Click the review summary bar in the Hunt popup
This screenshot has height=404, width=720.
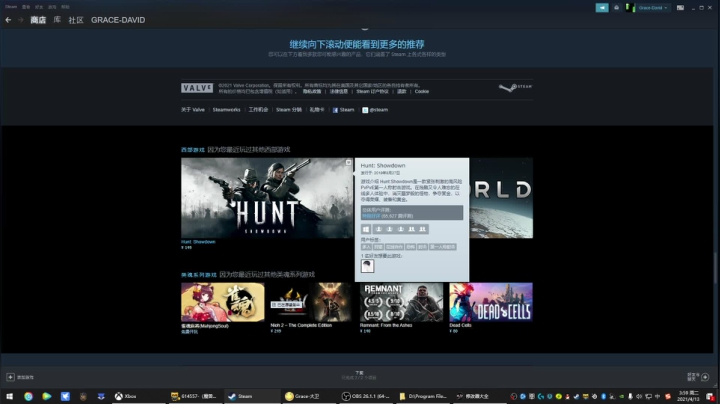point(412,213)
